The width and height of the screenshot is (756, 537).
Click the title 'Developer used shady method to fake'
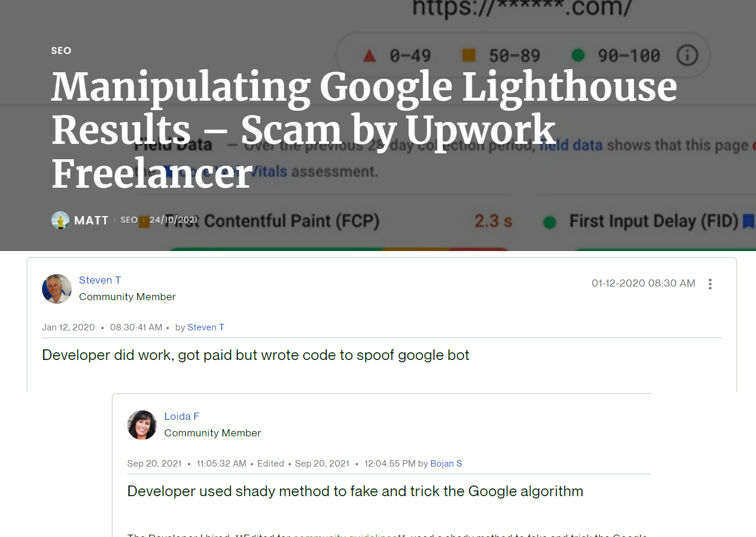pos(355,491)
